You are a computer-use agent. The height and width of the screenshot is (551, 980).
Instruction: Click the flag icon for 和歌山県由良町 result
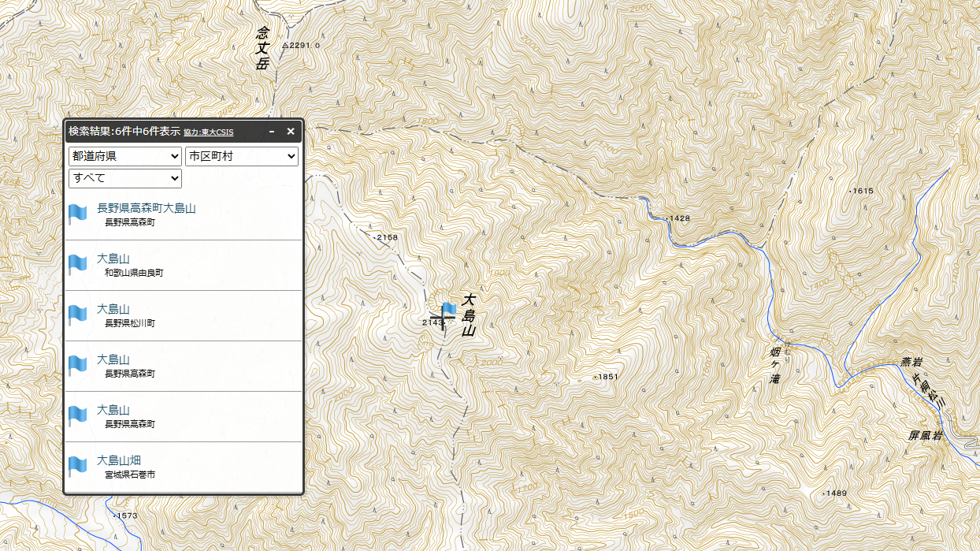click(x=77, y=265)
